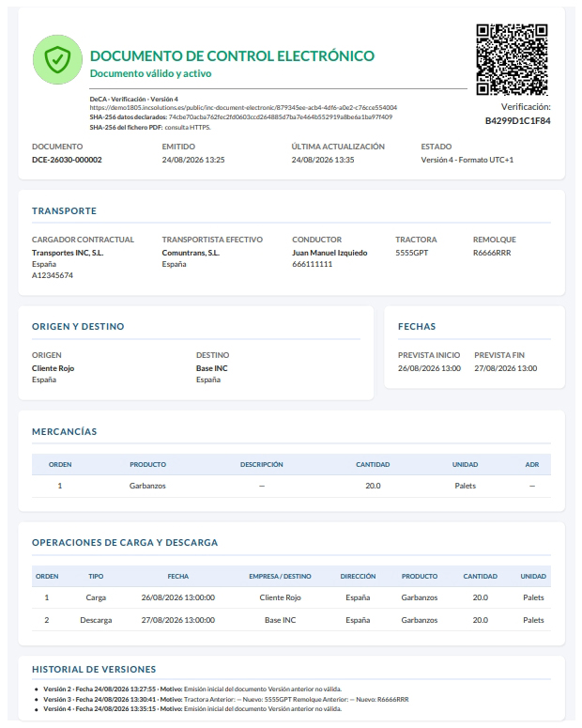Click the EMPRESA / DESTINO column header
This screenshot has width=582, height=728.
coord(280,576)
